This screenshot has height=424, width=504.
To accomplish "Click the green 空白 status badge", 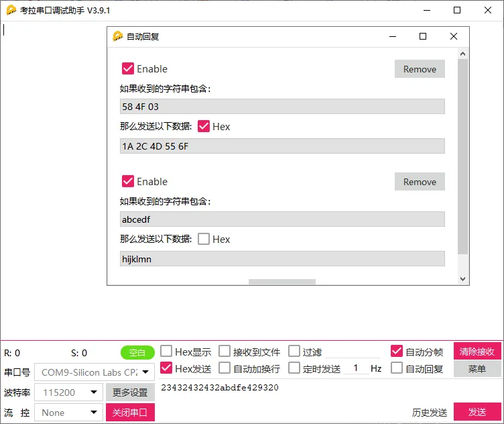I will click(137, 353).
